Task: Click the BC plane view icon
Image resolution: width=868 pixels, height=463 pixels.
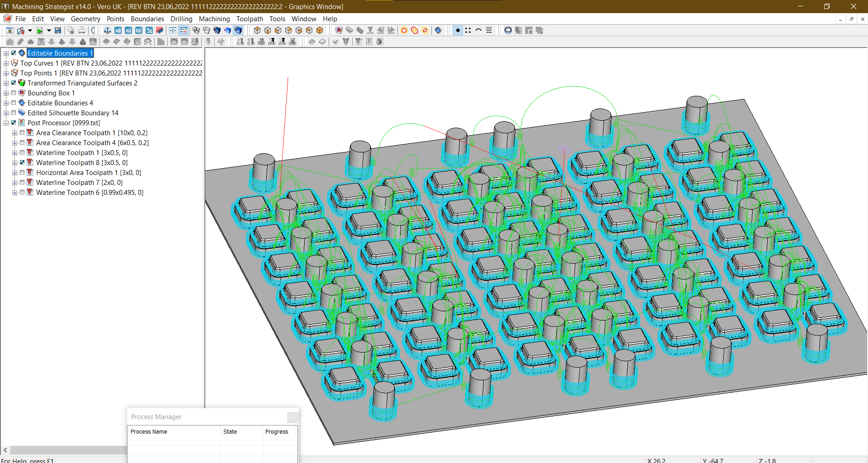Action: tap(139, 30)
